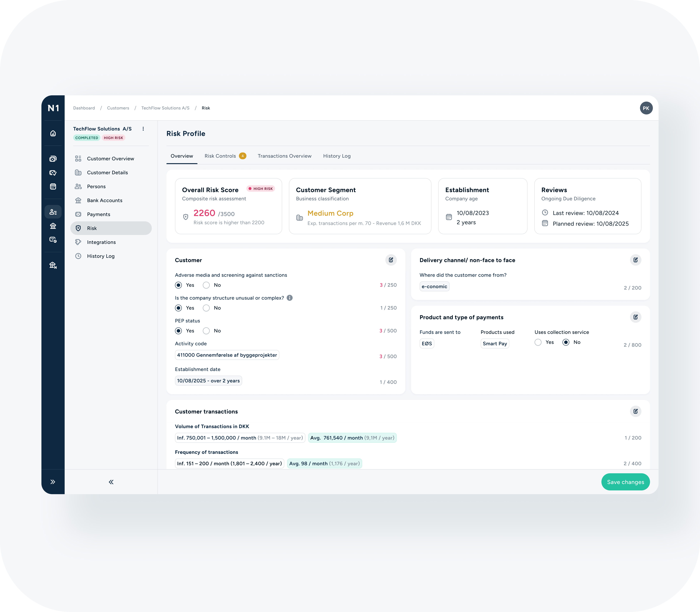700x612 pixels.
Task: Click the home icon in dark sidebar
Action: tap(53, 134)
